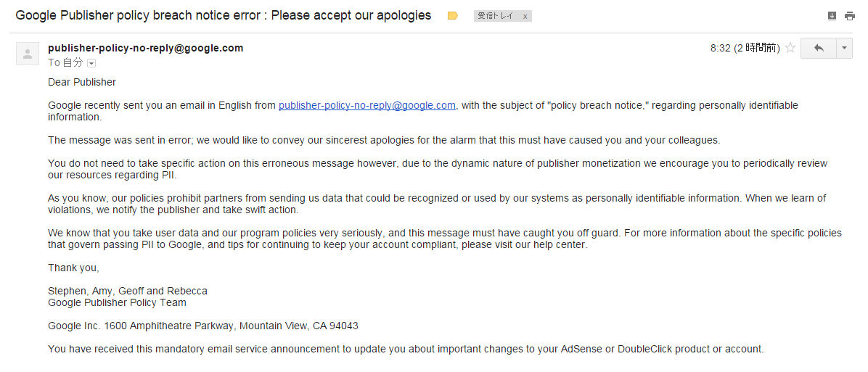Screen dimensions: 868x372
Task: Click the expand-all download arrow icon
Action: tap(832, 15)
